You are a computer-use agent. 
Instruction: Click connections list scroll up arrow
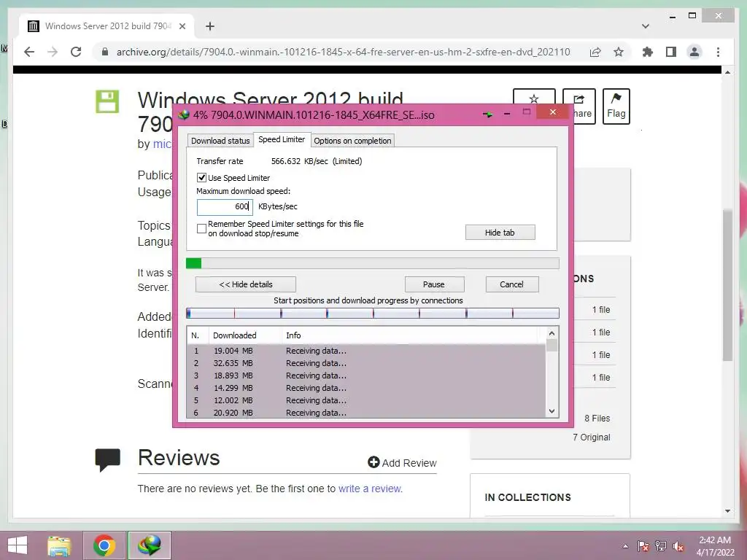coord(551,333)
